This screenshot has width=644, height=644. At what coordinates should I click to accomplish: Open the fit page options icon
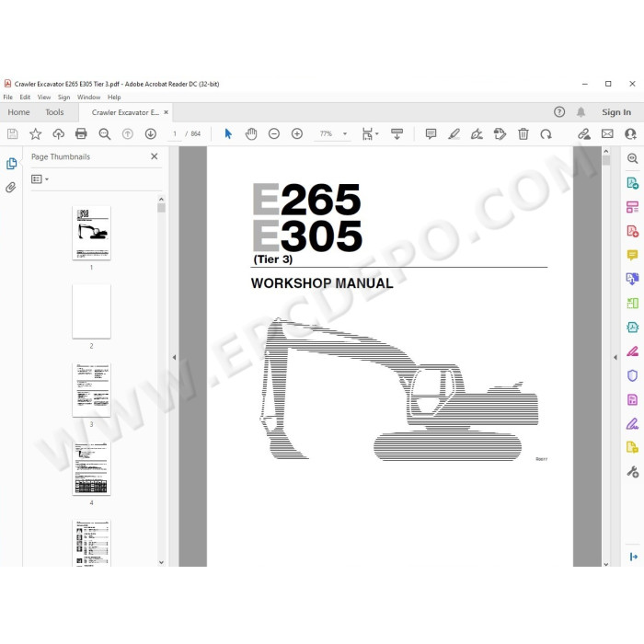370,134
